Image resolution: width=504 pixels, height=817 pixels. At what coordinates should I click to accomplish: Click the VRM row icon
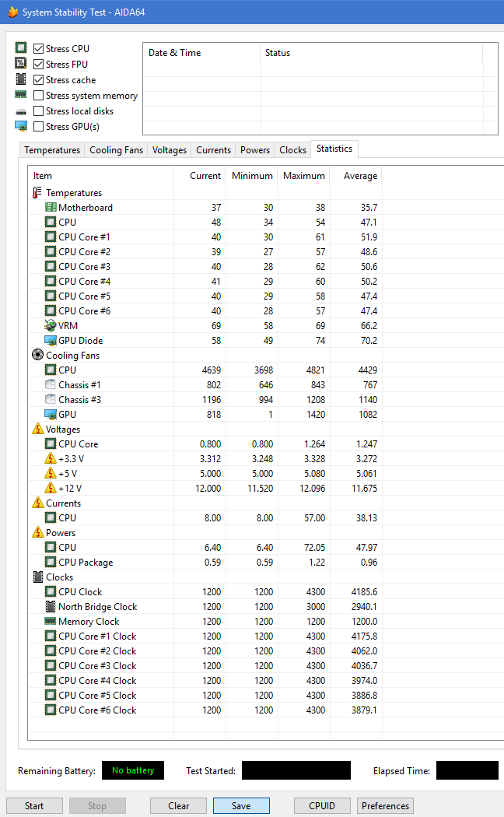coord(51,326)
